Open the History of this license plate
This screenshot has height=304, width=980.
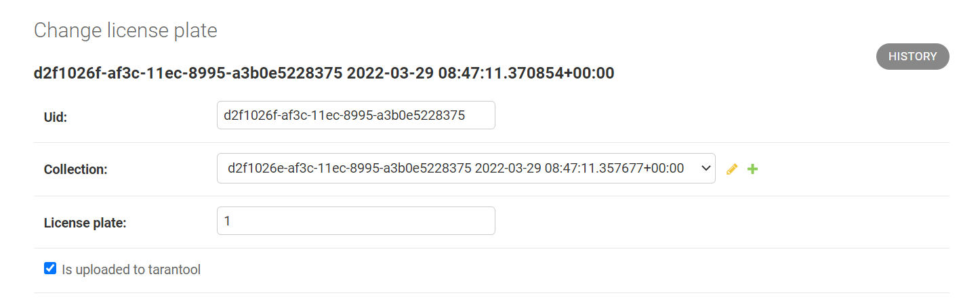[912, 57]
